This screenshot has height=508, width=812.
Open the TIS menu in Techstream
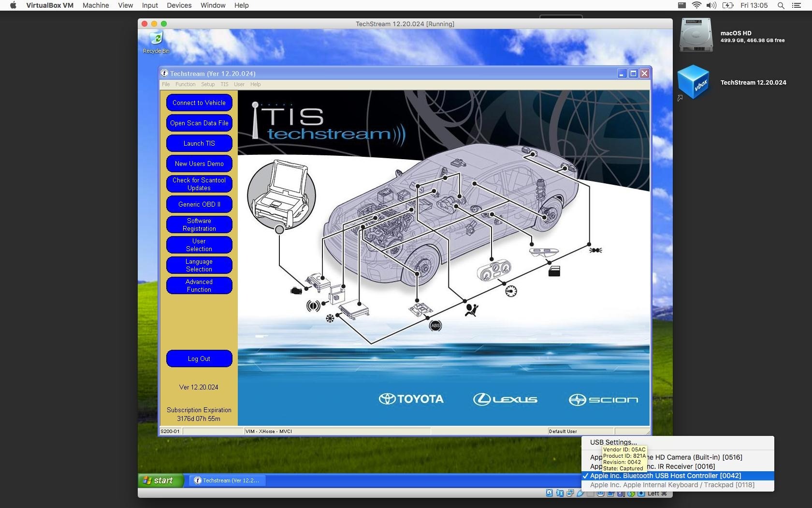pos(224,84)
